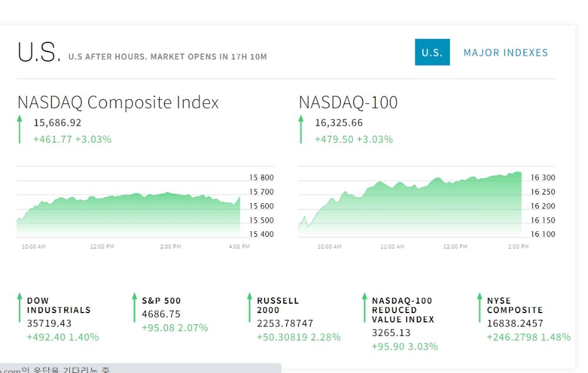Click the Reduced Value Index up arrow

364,307
